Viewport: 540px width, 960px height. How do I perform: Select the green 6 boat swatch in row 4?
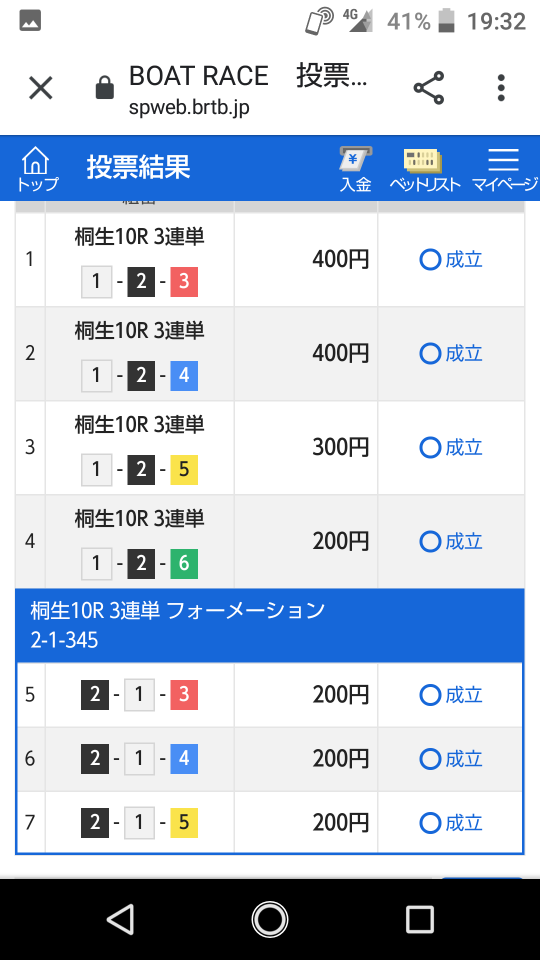184,564
